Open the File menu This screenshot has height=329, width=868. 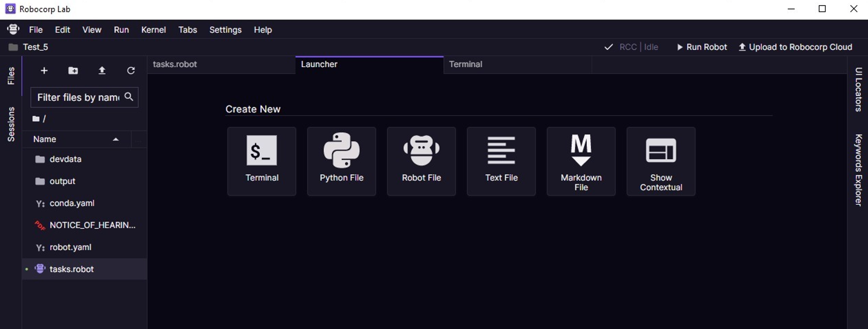(x=36, y=30)
